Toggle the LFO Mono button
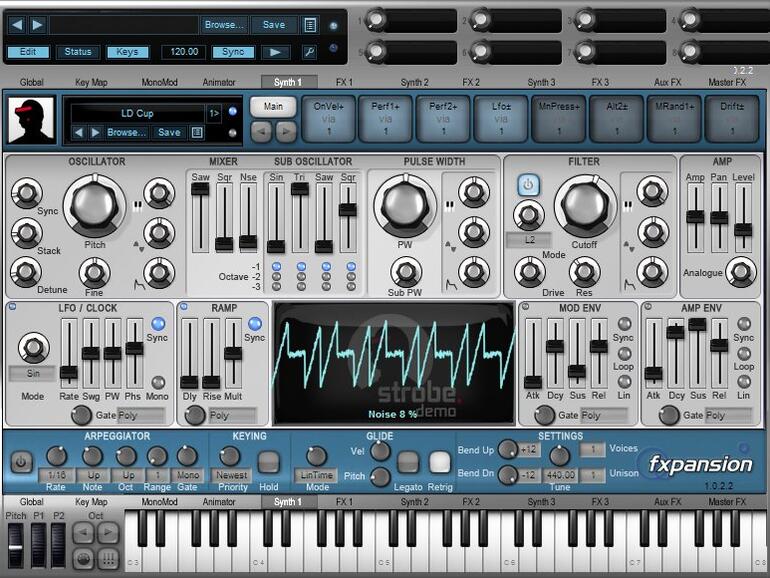Image resolution: width=770 pixels, height=578 pixels. point(158,382)
